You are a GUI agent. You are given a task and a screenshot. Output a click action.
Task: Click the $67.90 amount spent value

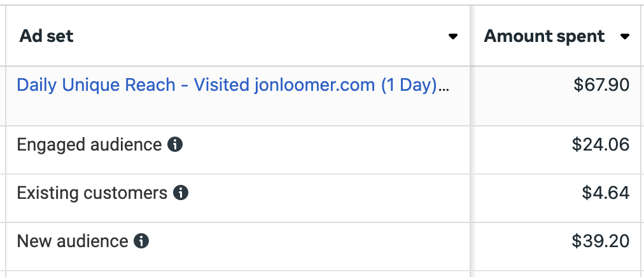[601, 85]
